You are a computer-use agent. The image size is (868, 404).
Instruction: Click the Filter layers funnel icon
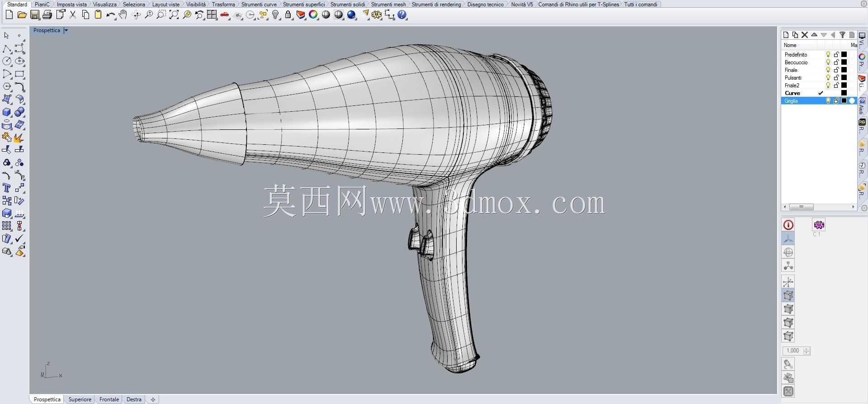842,35
